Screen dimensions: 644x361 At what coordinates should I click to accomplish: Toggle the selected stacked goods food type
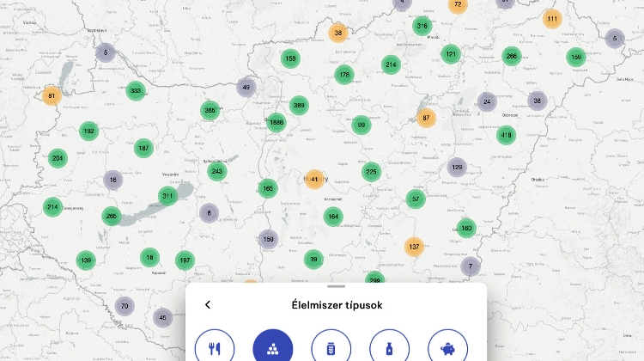tap(273, 348)
